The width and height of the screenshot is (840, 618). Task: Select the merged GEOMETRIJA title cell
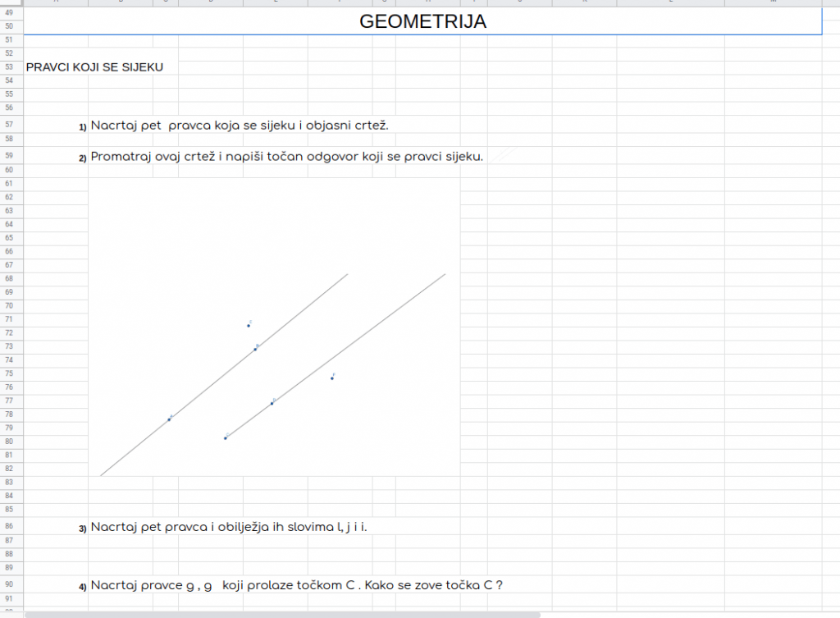[422, 22]
